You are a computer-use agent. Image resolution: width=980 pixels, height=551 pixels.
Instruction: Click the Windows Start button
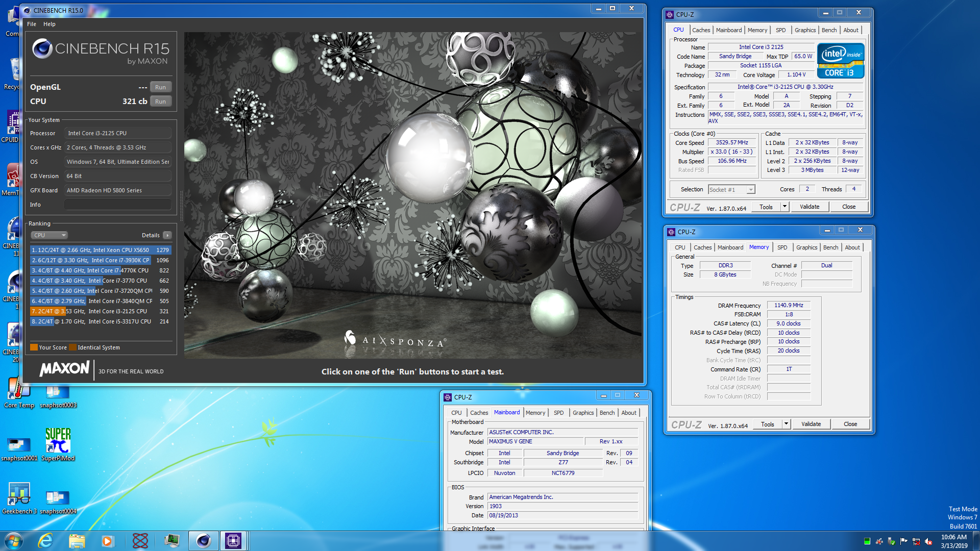pyautogui.click(x=13, y=541)
